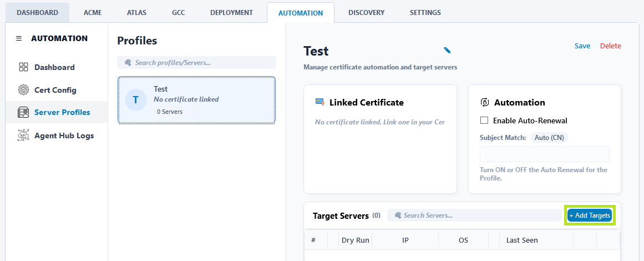Open the GCC tab

[178, 12]
